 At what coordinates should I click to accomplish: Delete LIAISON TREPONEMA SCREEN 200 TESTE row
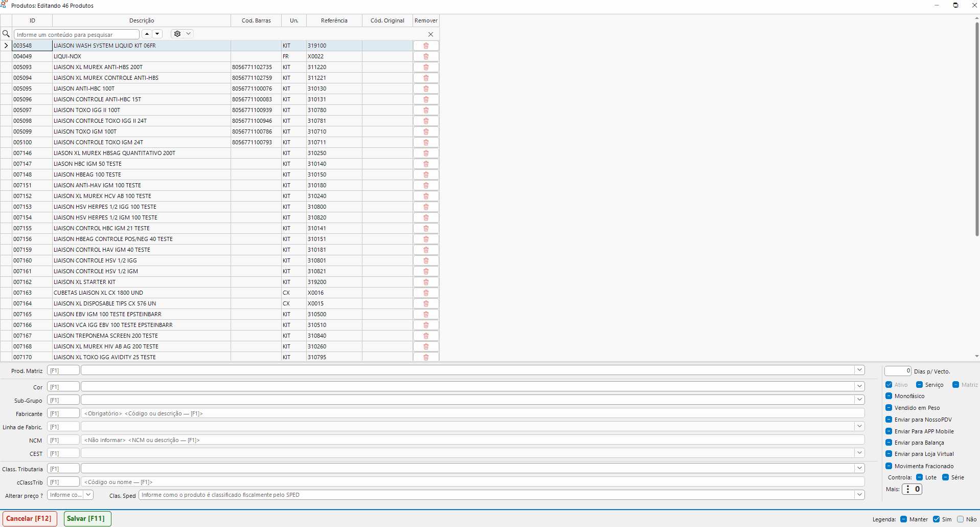tap(426, 336)
